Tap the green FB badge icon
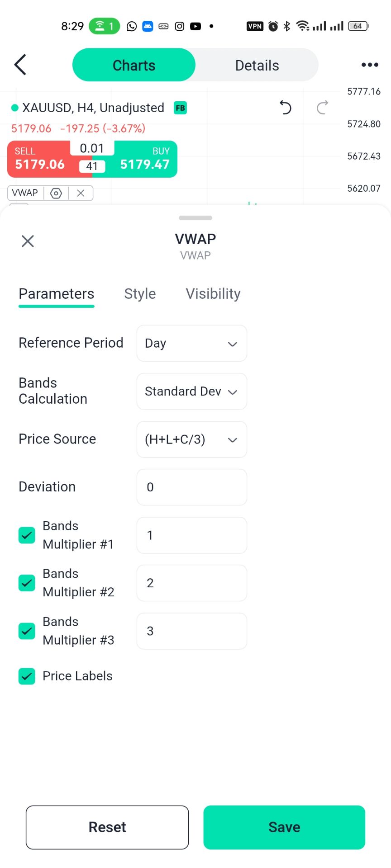This screenshot has height=868, width=391. tap(180, 108)
